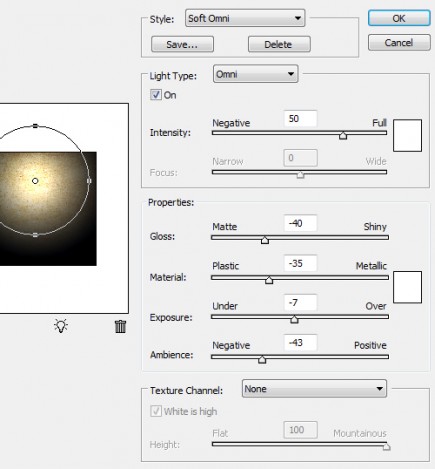Viewport: 435px width, 469px height.
Task: Click the lit image preview thumbnail
Action: 48,209
